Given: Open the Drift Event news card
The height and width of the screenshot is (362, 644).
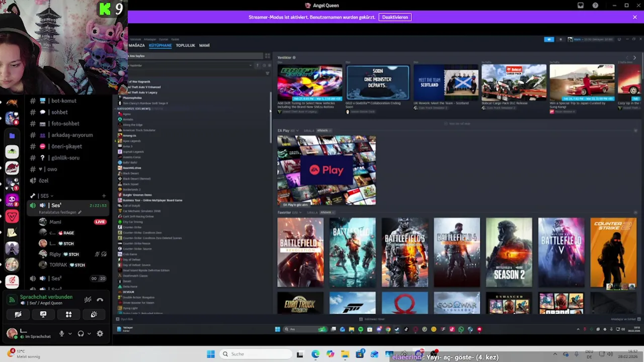Looking at the screenshot, I should [309, 82].
